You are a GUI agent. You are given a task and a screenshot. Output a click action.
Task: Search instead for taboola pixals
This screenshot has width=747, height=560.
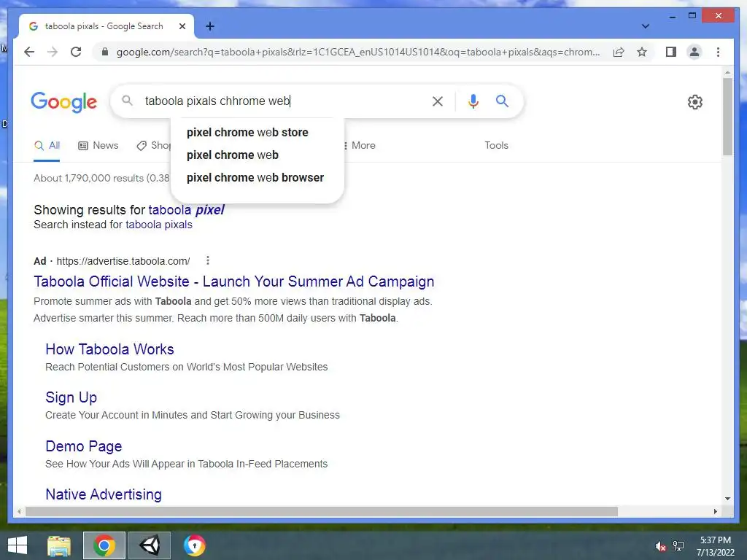pos(158,225)
